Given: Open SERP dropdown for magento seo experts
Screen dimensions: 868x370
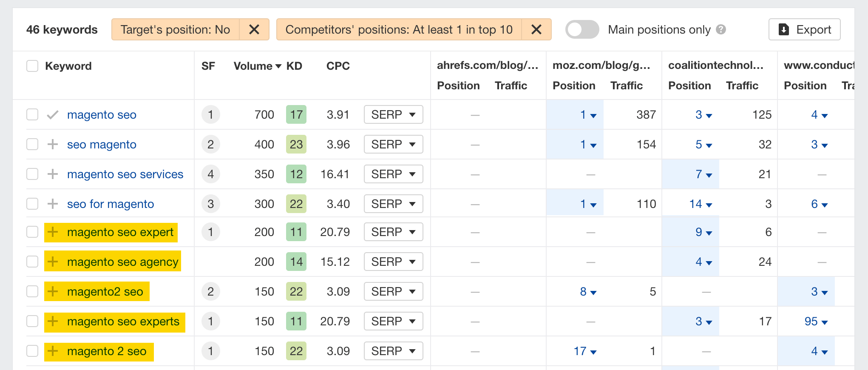Looking at the screenshot, I should point(393,321).
